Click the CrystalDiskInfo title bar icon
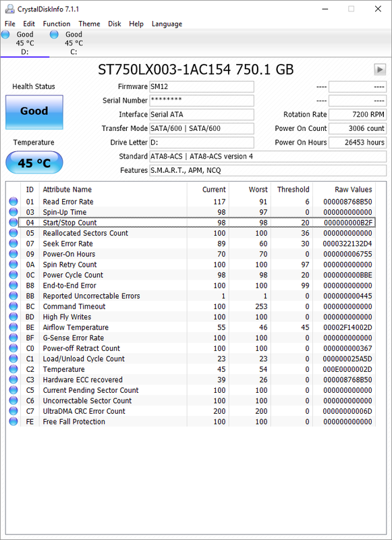 click(9, 9)
